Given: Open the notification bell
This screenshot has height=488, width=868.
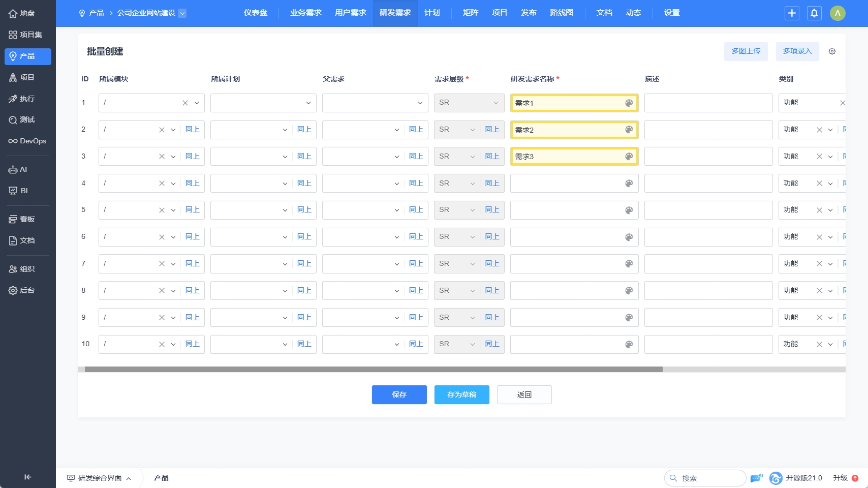Looking at the screenshot, I should pos(814,13).
